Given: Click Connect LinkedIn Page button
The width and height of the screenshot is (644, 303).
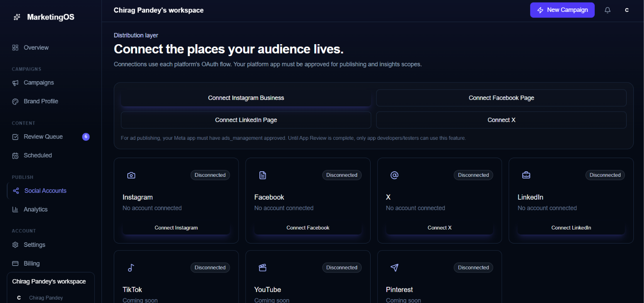Looking at the screenshot, I should (x=246, y=120).
